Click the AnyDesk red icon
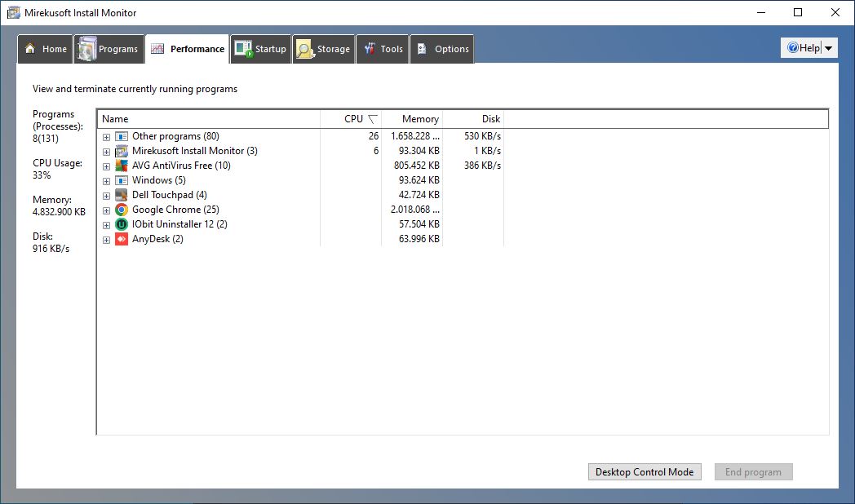Viewport: 855px width, 504px height. tap(122, 239)
